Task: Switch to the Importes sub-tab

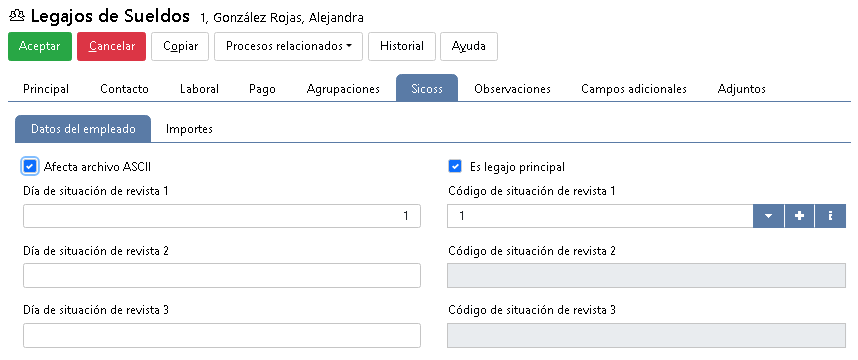Action: (189, 129)
